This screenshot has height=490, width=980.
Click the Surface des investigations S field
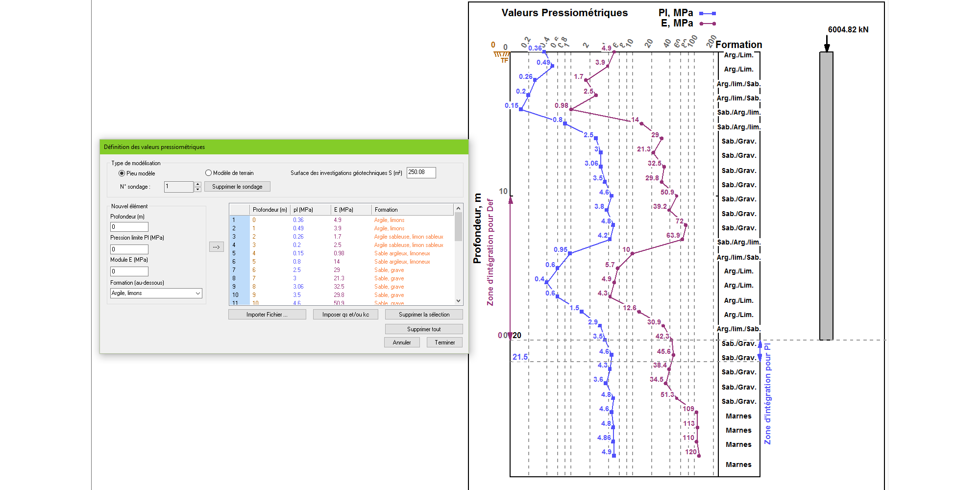420,172
